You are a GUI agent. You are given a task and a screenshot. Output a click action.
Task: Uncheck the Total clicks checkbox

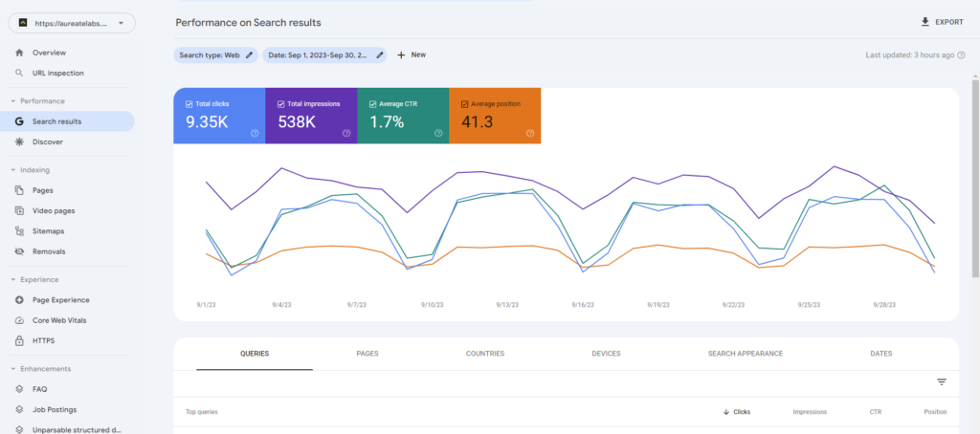[x=189, y=103]
